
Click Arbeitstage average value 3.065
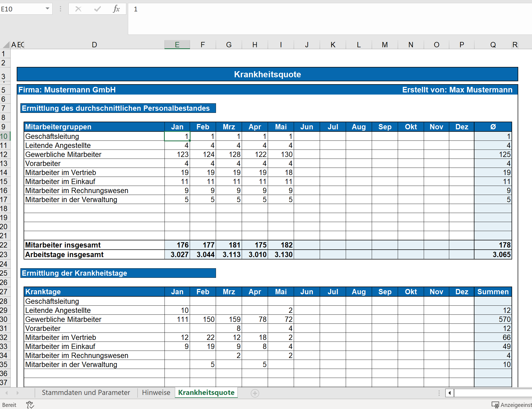[493, 254]
